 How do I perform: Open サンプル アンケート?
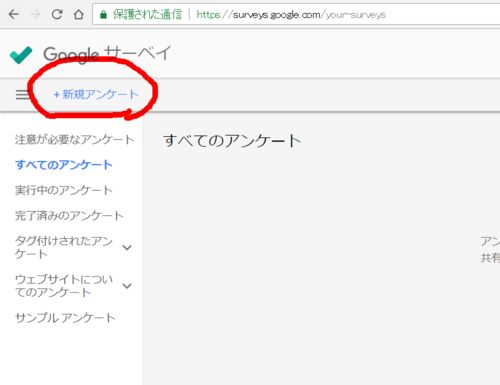point(65,318)
